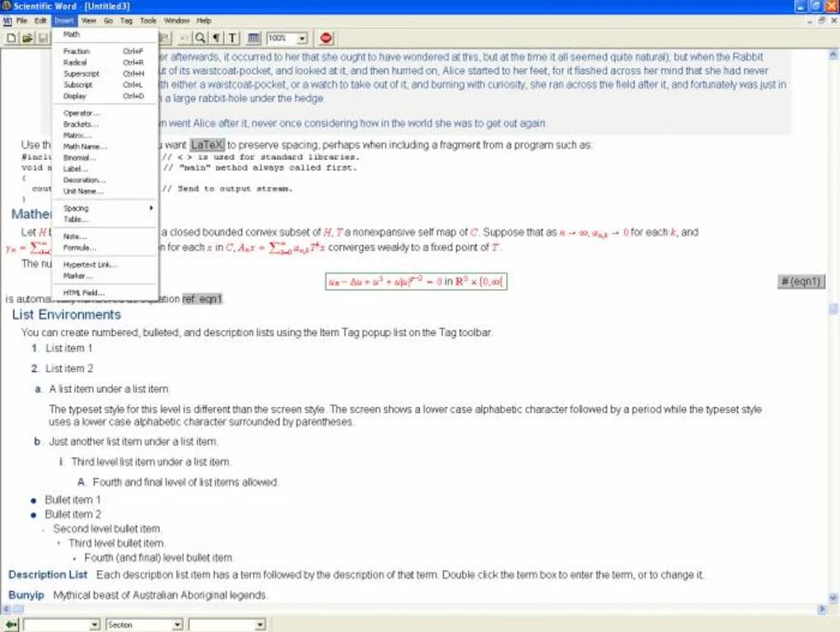Open the Help menu

coord(203,21)
